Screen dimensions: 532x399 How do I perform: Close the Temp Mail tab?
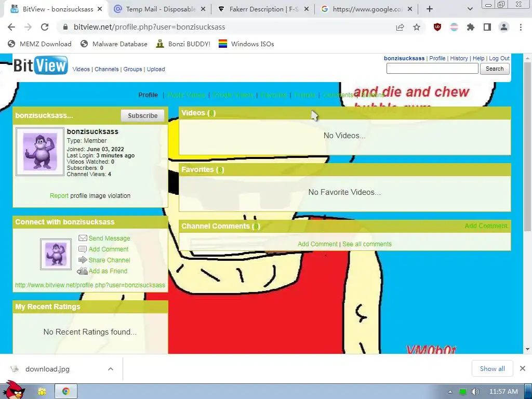coord(203,9)
